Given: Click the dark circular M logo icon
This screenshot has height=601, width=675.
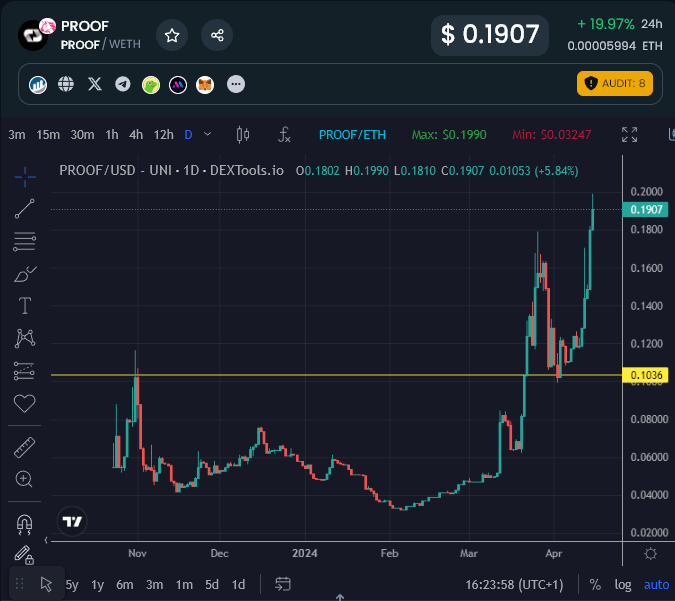Looking at the screenshot, I should coord(178,84).
